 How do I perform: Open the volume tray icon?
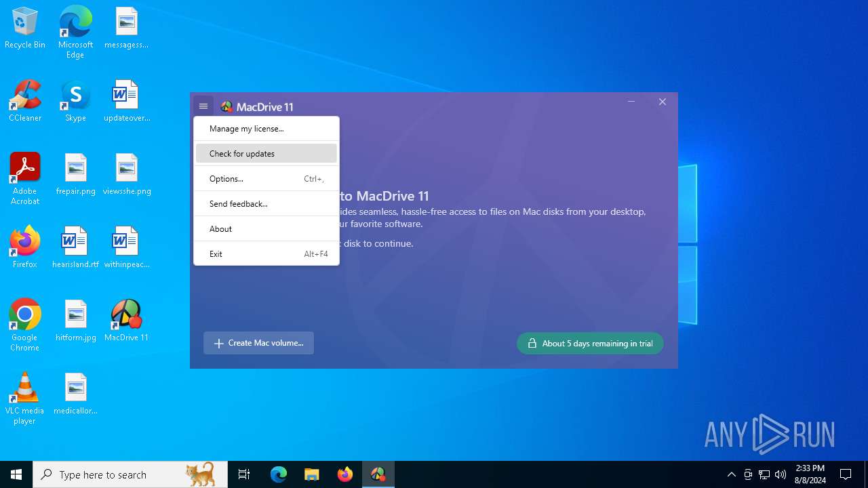[x=781, y=474]
